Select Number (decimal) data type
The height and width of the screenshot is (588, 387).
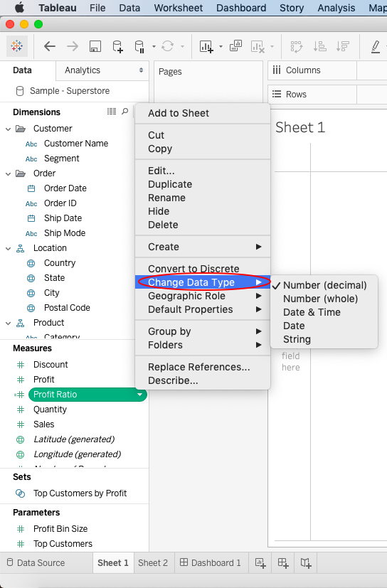click(x=324, y=285)
